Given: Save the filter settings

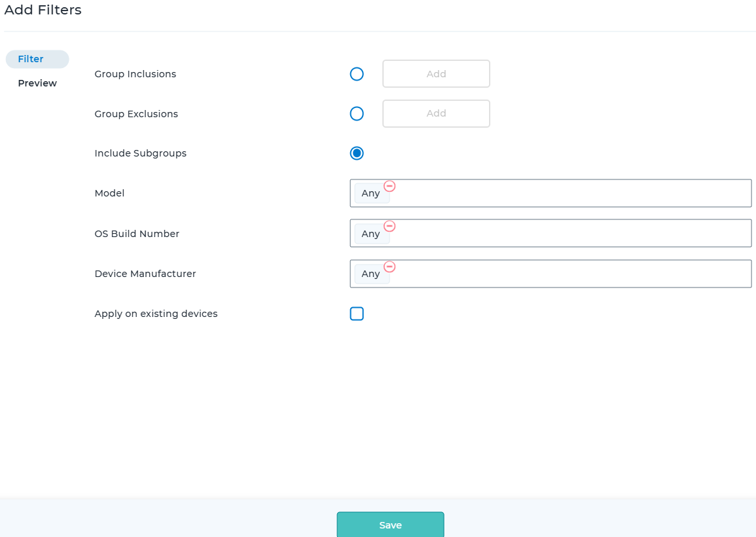Looking at the screenshot, I should [391, 525].
